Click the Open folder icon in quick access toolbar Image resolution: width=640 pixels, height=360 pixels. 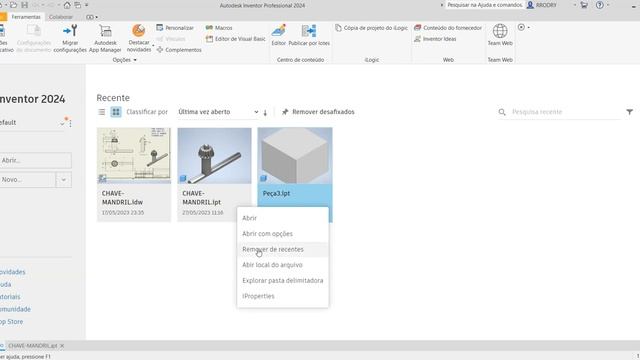click(13, 5)
